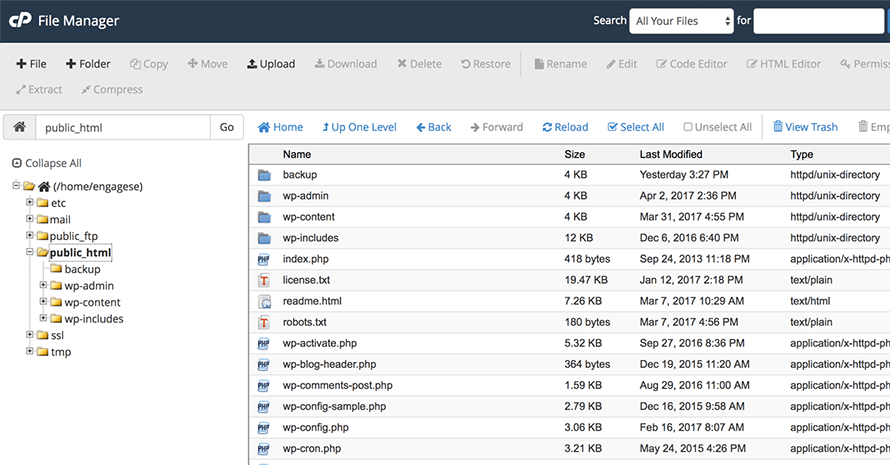890x465 pixels.
Task: Click the Restore toolbar button
Action: coord(485,64)
